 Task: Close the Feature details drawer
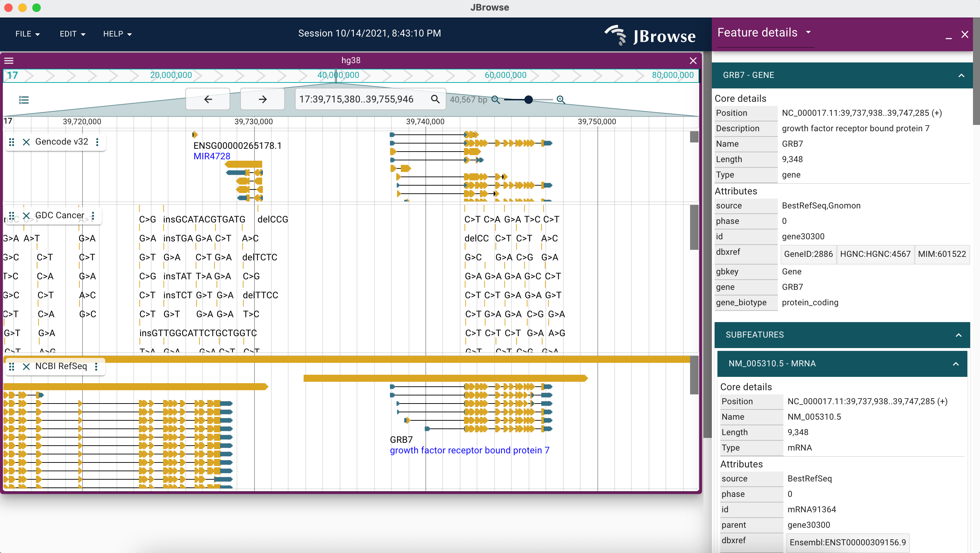tap(965, 35)
